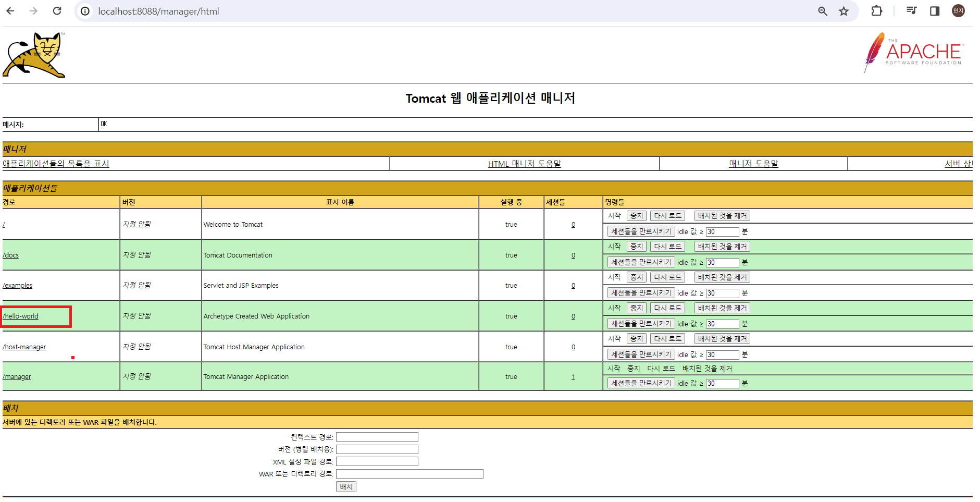Stop the /hello-world application

click(636, 308)
